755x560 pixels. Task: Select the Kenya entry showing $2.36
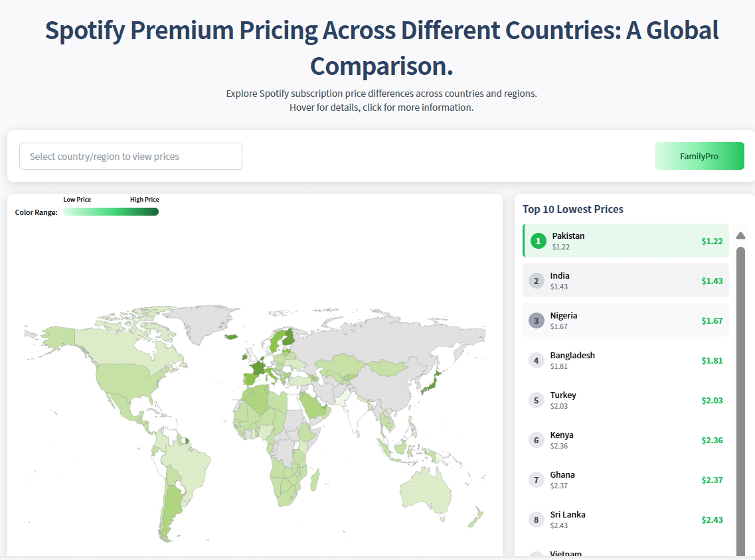click(625, 440)
